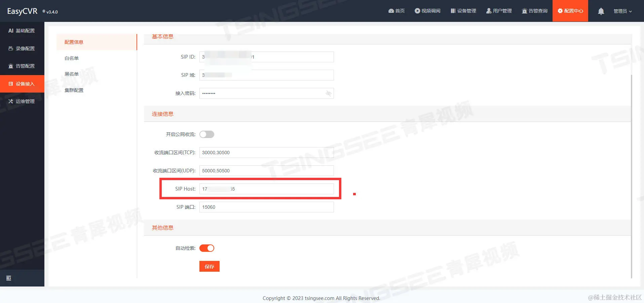This screenshot has height=303, width=644.
Task: Open 告警查询 alarm query page
Action: coord(535,11)
